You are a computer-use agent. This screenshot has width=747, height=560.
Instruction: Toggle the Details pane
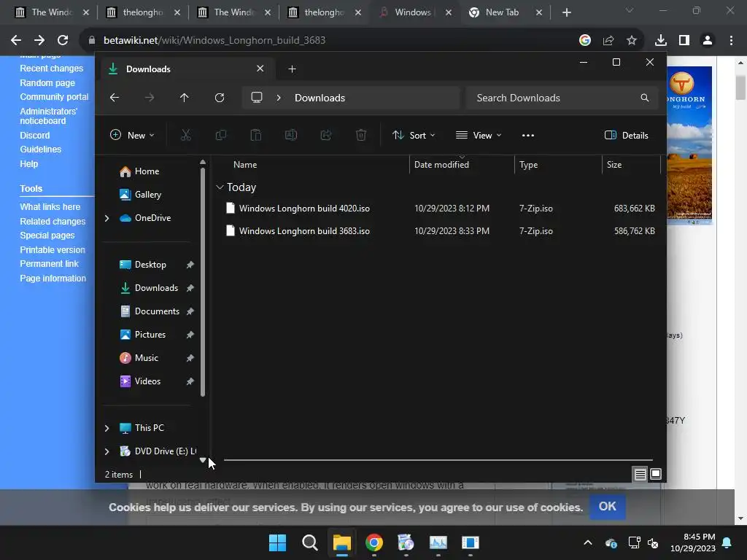point(626,135)
